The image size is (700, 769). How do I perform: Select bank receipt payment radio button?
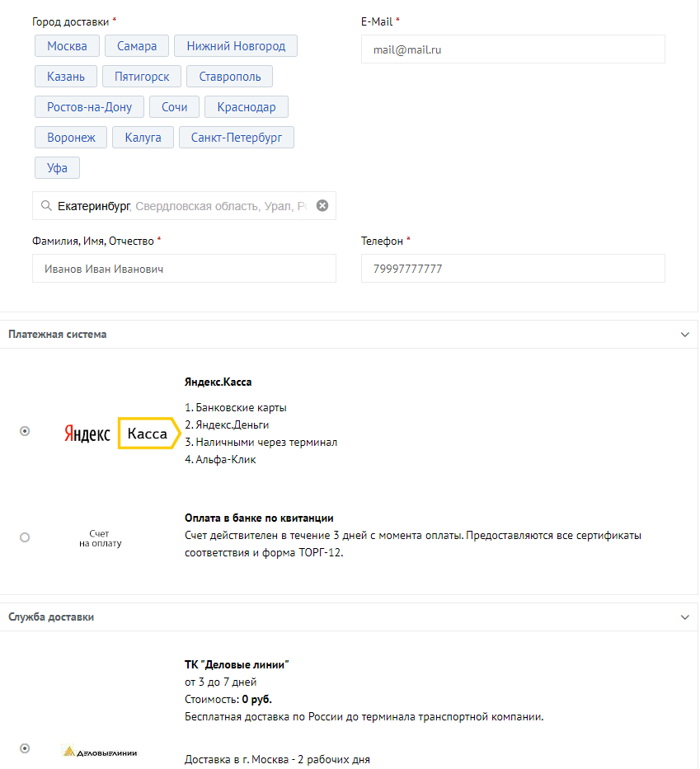25,537
